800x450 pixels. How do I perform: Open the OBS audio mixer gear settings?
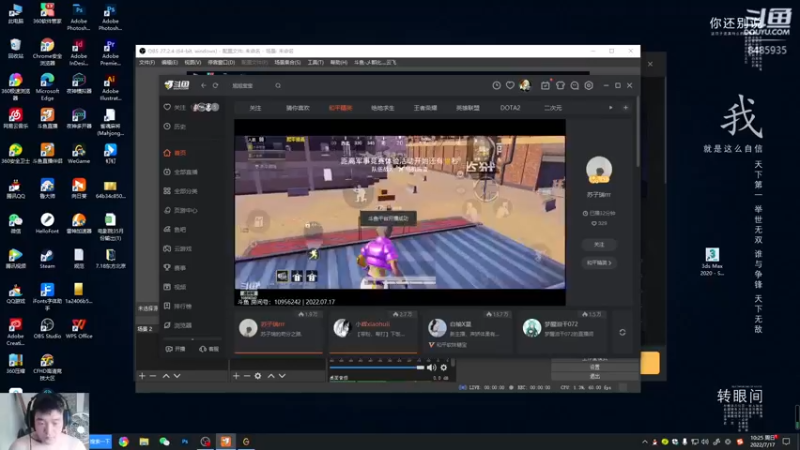point(444,367)
